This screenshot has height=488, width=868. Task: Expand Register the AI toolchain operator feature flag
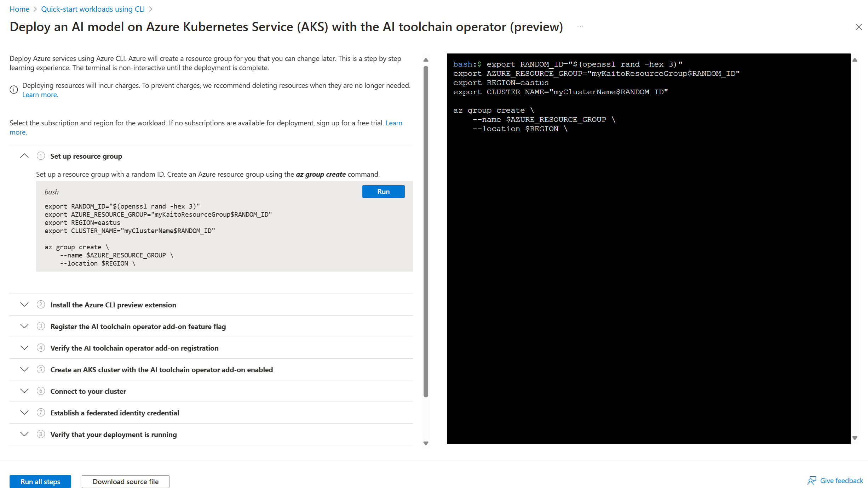[x=24, y=326]
